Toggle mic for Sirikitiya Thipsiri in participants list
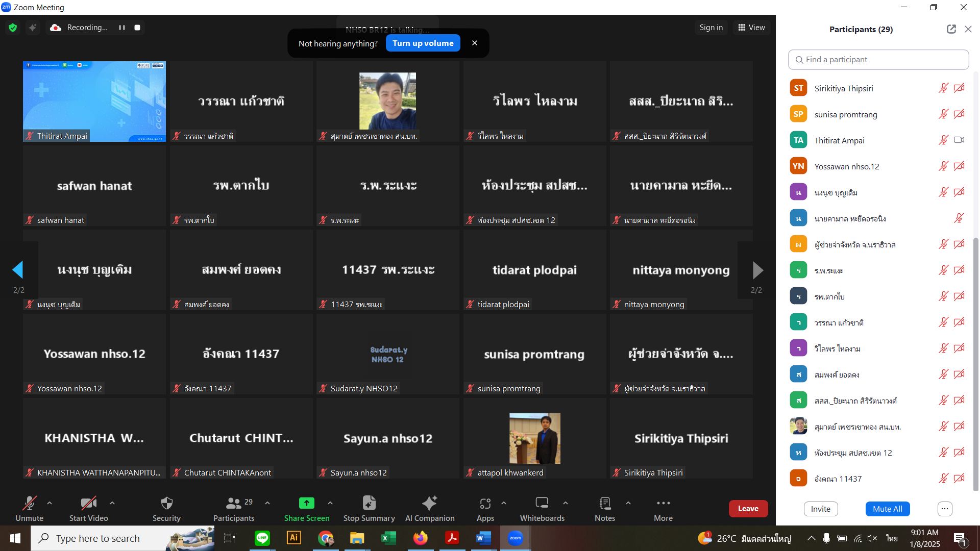Image resolution: width=980 pixels, height=551 pixels. coord(943,88)
